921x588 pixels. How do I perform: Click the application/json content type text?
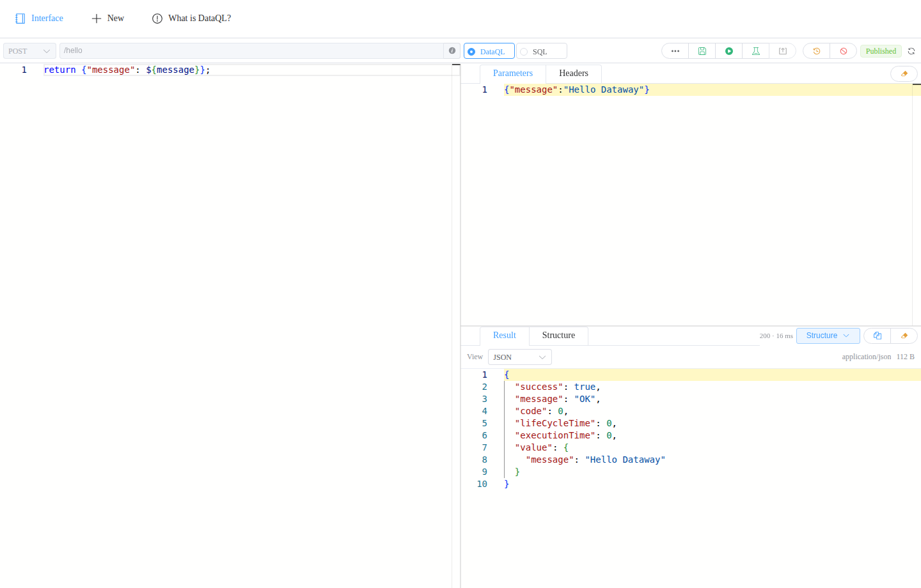coord(866,357)
